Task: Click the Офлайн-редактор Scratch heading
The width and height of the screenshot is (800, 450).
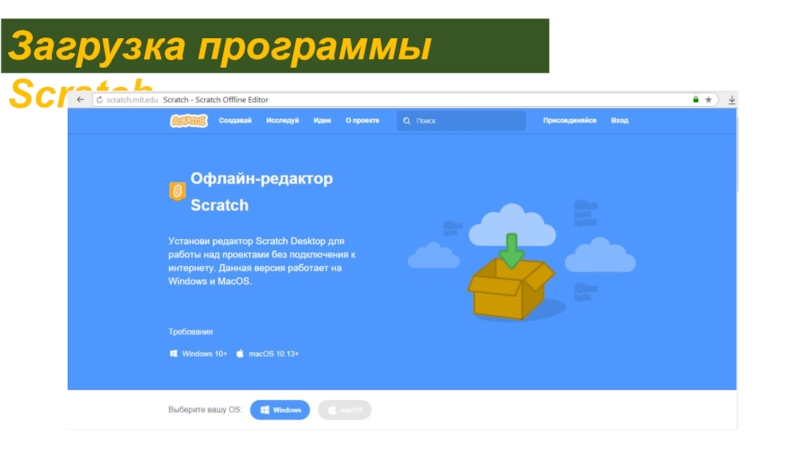Action: pos(261,192)
